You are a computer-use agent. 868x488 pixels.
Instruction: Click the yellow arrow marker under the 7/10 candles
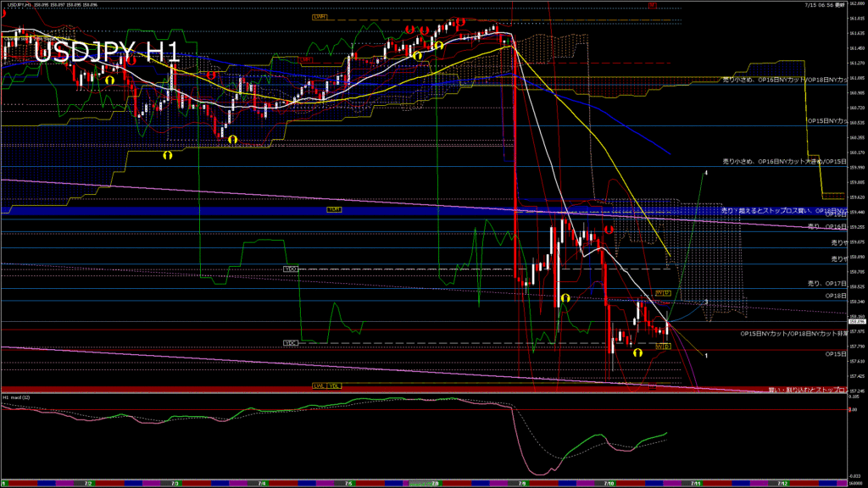(x=637, y=351)
